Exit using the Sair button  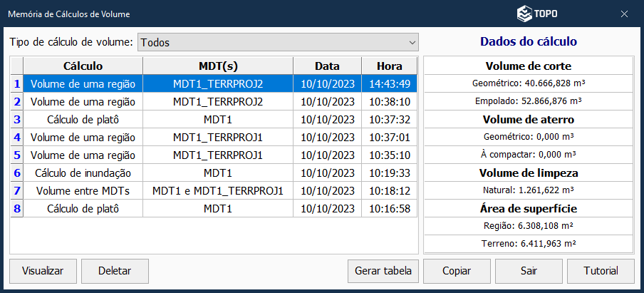(528, 271)
